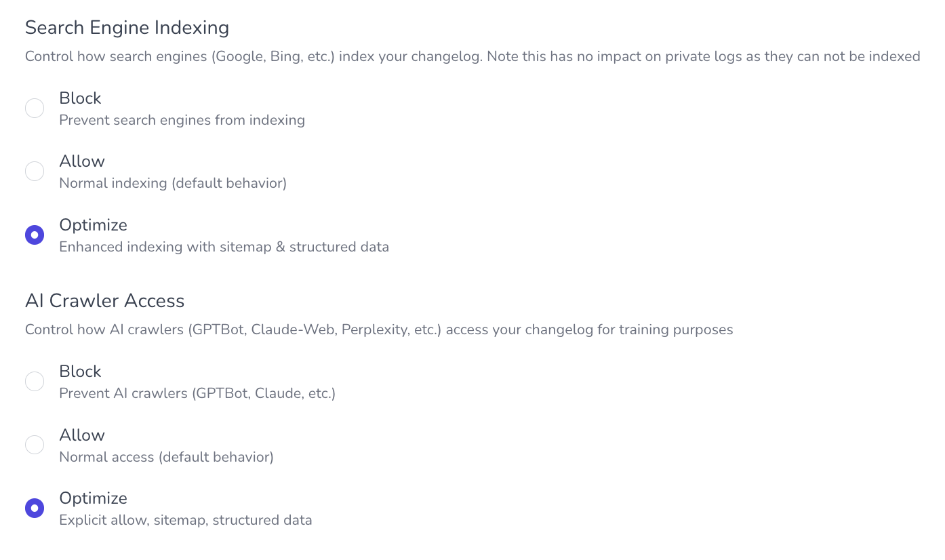Click the "Search Engine Indexing" section heading

click(127, 28)
